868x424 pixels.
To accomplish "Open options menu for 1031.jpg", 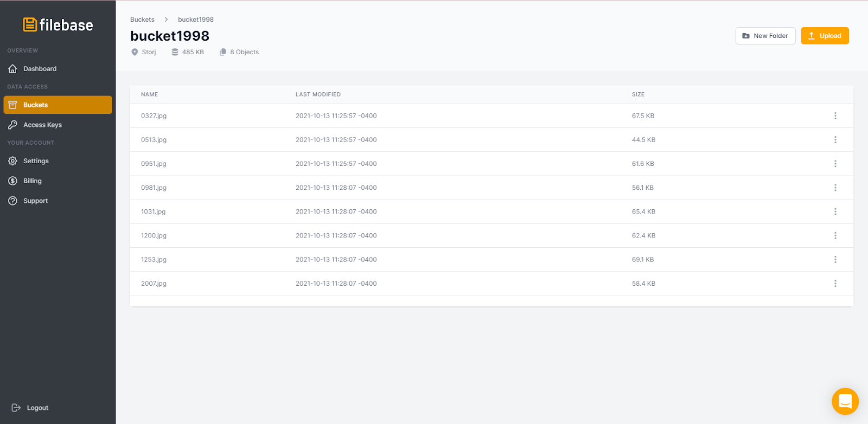I will (x=835, y=211).
